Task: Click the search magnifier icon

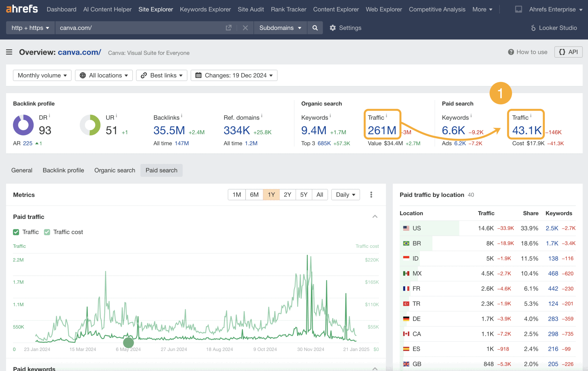Action: tap(315, 27)
